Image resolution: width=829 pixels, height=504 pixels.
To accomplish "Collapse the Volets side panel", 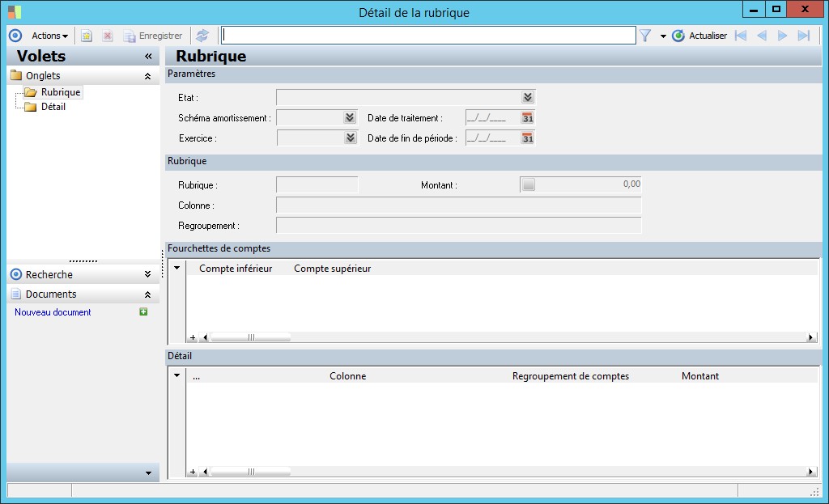I will 148,56.
